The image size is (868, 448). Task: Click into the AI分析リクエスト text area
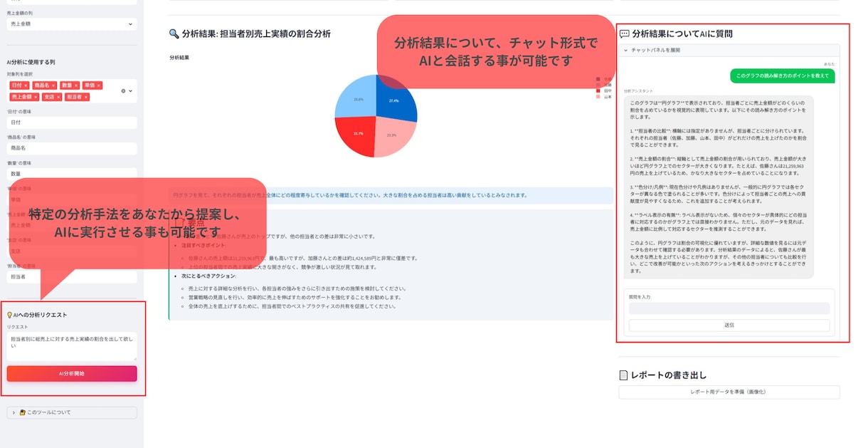click(x=72, y=346)
